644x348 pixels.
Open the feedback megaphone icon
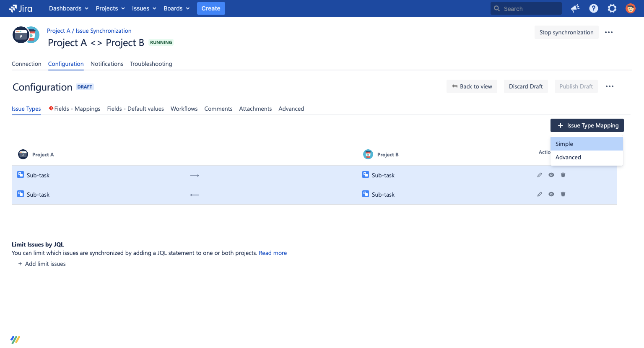(x=575, y=8)
